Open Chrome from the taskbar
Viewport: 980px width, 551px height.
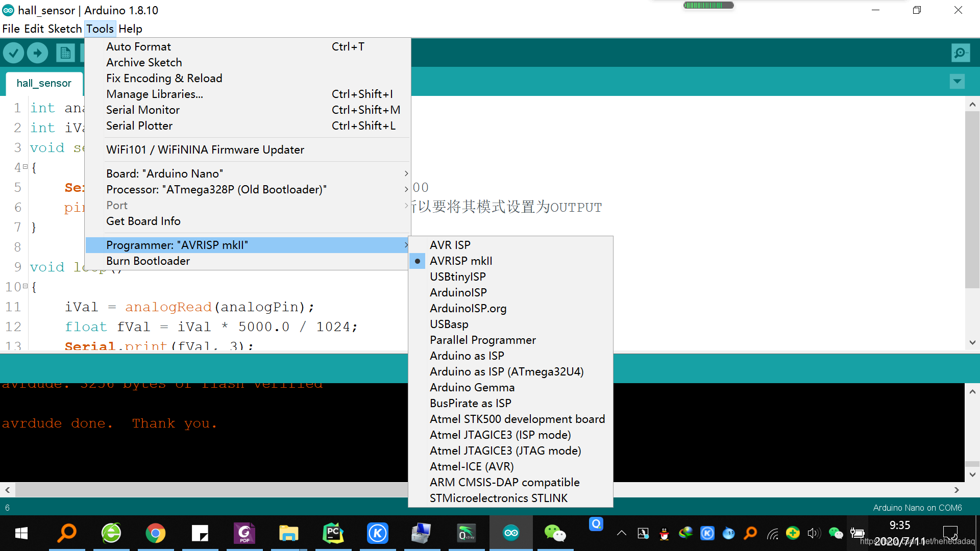point(156,533)
